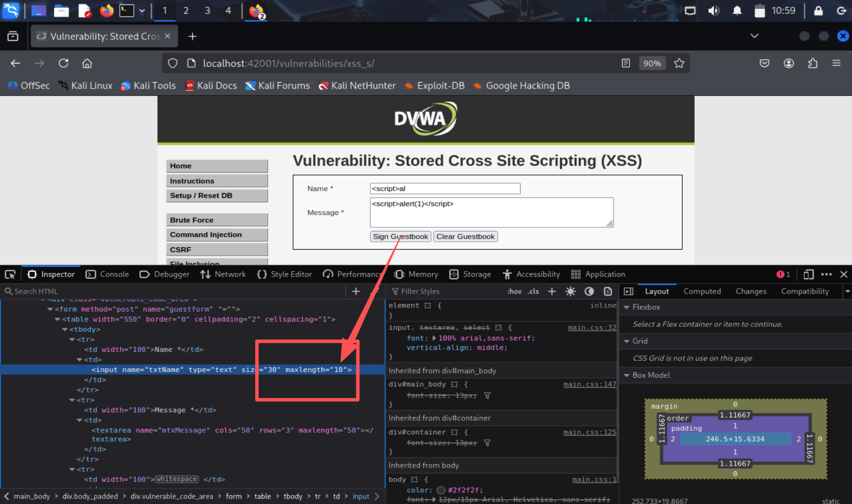Viewport: 852px width, 504px height.
Task: Click the volume icon in the system tray
Action: coord(714,10)
